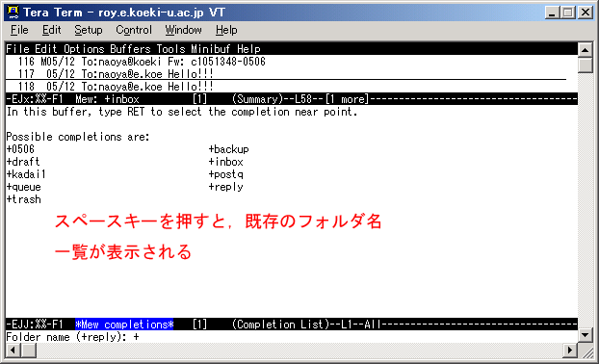Screen dimensions: 599x364
Task: Click the vertical scrollbar down arrow
Action: pyautogui.click(x=585, y=335)
